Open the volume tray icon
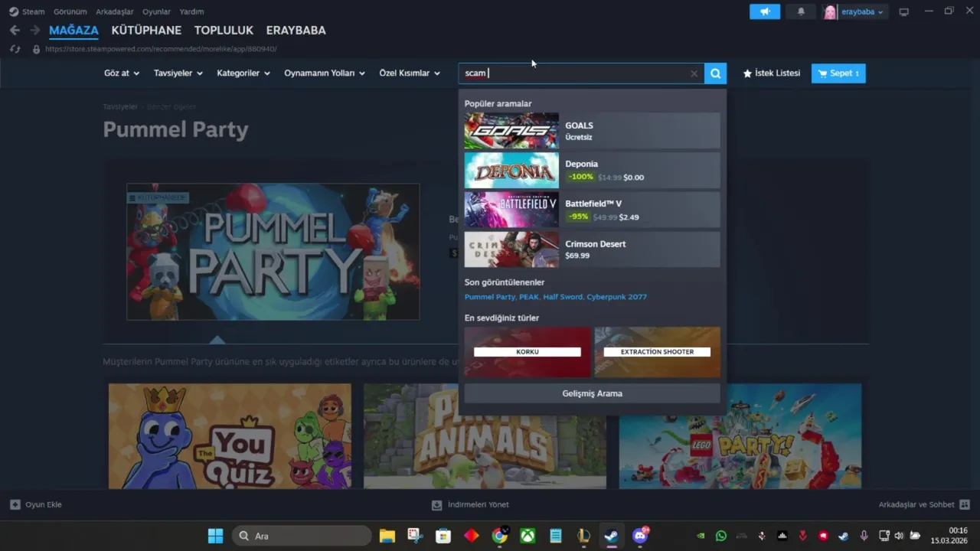 pos(899,536)
